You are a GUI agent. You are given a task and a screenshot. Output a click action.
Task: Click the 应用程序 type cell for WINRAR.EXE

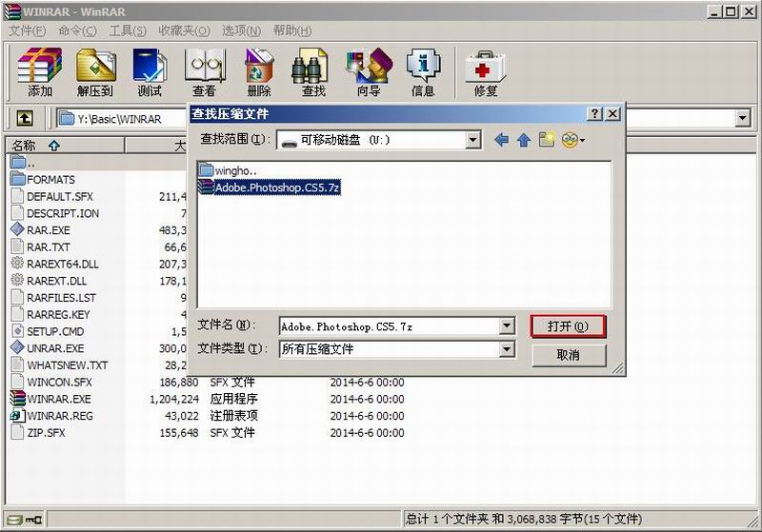click(x=233, y=399)
